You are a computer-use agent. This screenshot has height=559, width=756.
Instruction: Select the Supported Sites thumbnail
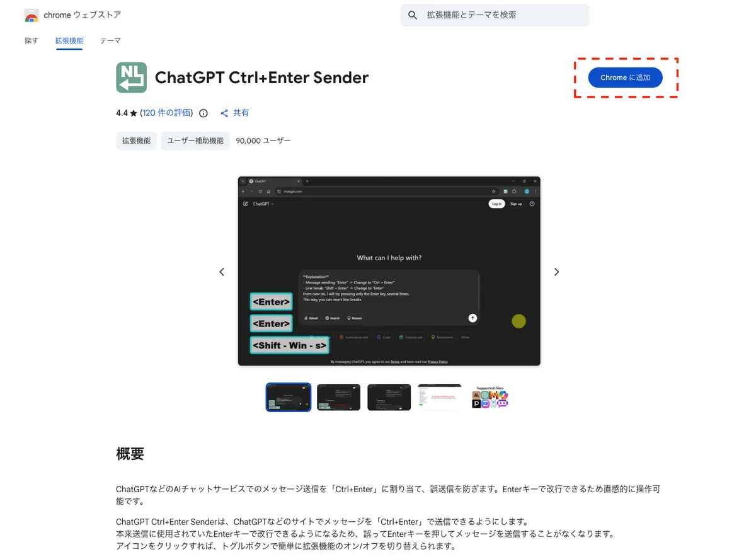[490, 397]
